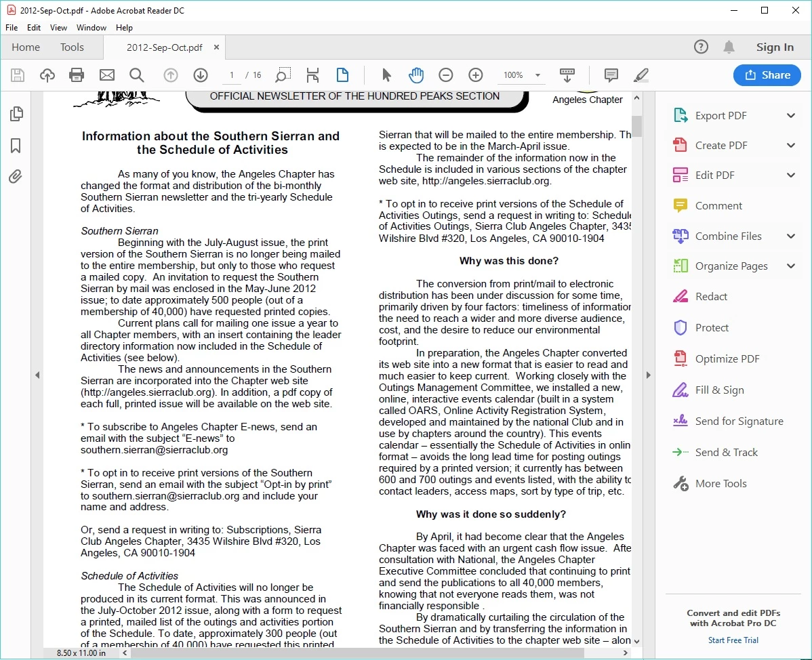Go to next page arrow
The image size is (812, 660).
tap(201, 75)
